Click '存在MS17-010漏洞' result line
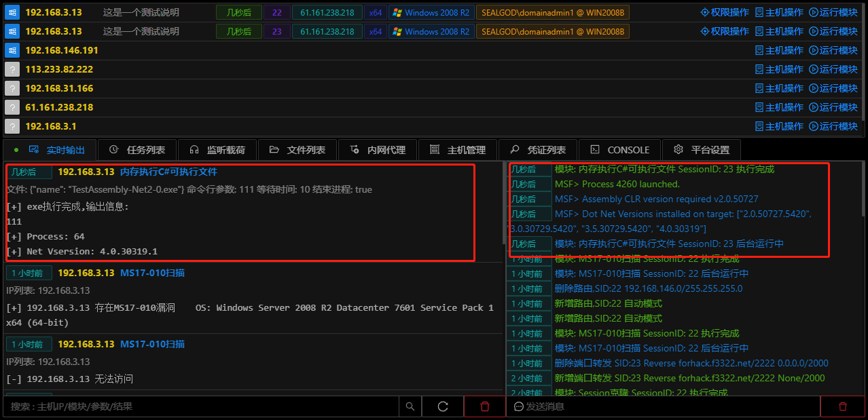 250,316
